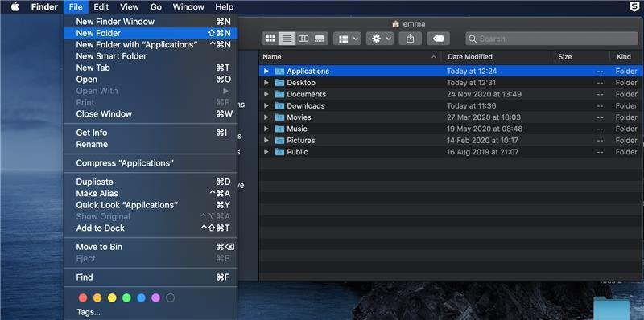This screenshot has height=320, width=644.
Task: Expand the Desktop folder disclosure triangle
Action: [x=266, y=83]
